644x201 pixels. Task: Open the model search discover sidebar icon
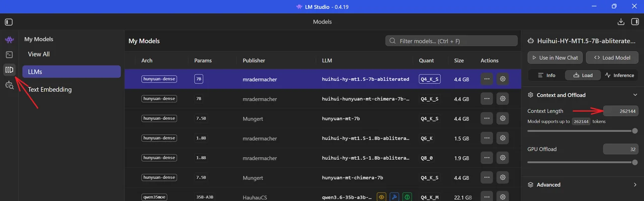(x=9, y=85)
